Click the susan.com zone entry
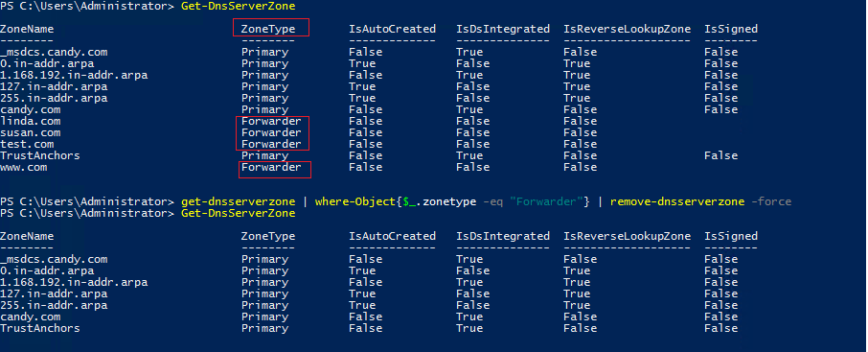868x352 pixels. tap(31, 132)
